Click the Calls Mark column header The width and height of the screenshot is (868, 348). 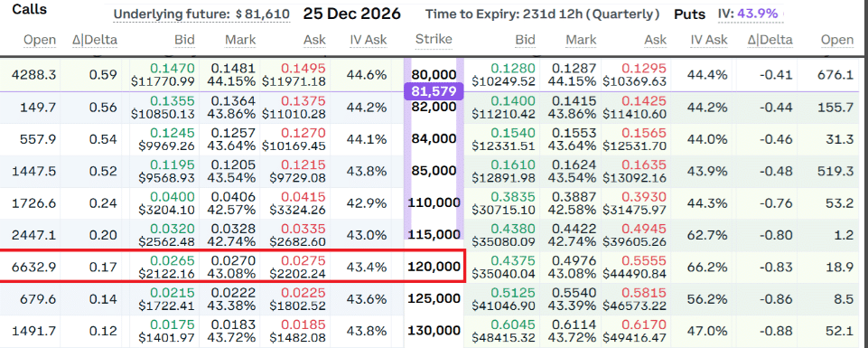[240, 40]
